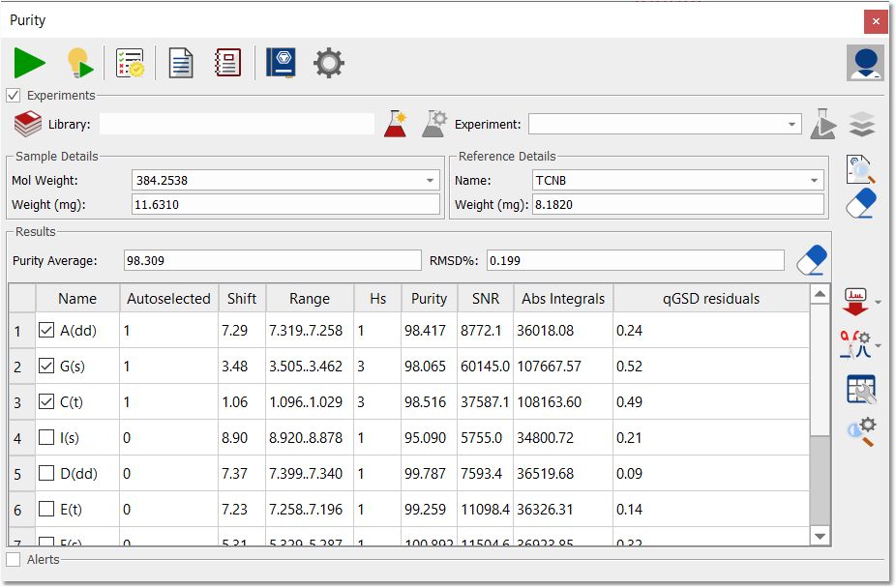Run purity calculation with green play button
This screenshot has height=588, width=896.
tap(29, 63)
